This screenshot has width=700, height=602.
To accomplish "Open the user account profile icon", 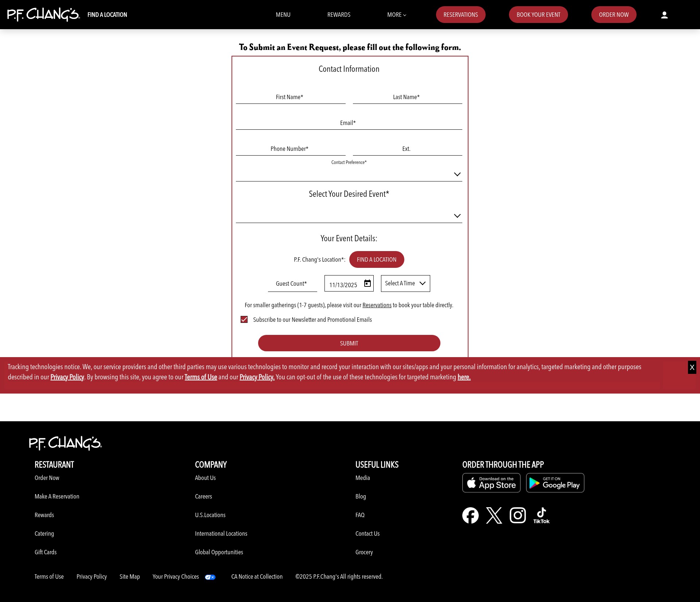I will (664, 15).
